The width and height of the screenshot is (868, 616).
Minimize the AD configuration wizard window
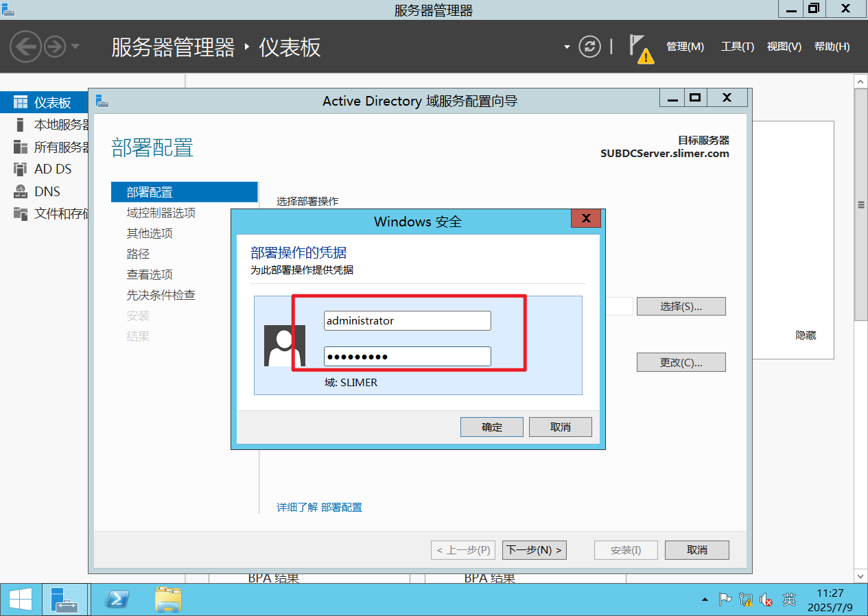(x=672, y=97)
